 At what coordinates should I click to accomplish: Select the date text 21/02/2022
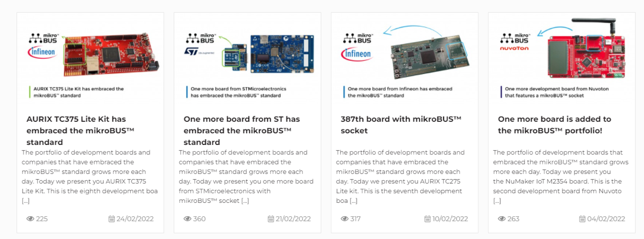[293, 219]
